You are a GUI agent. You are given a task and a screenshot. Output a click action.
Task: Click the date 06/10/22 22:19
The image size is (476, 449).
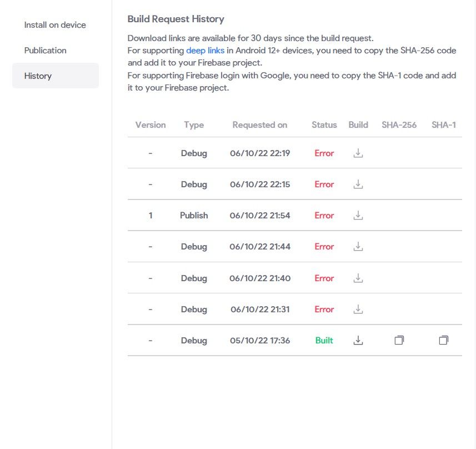pos(260,153)
